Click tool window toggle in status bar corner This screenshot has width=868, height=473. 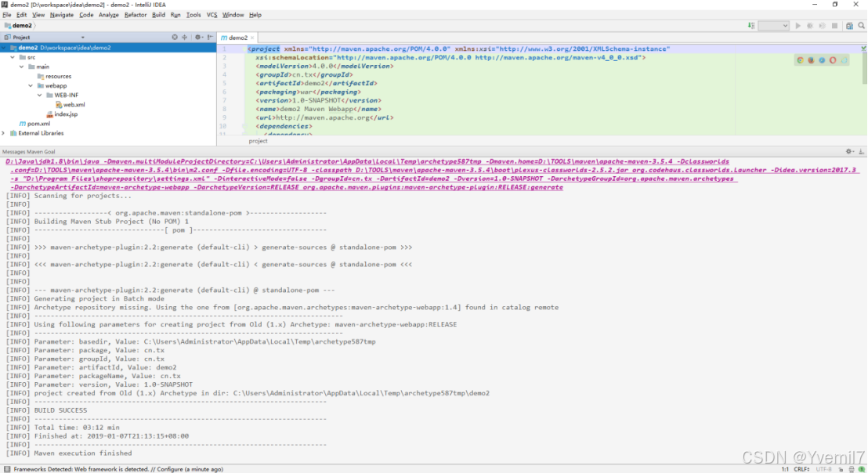(6, 469)
